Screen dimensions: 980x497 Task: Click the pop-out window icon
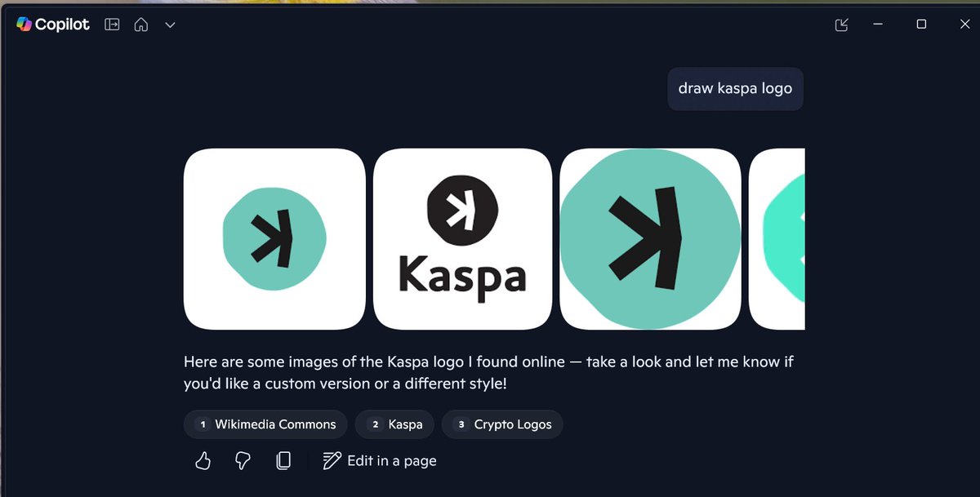point(842,25)
